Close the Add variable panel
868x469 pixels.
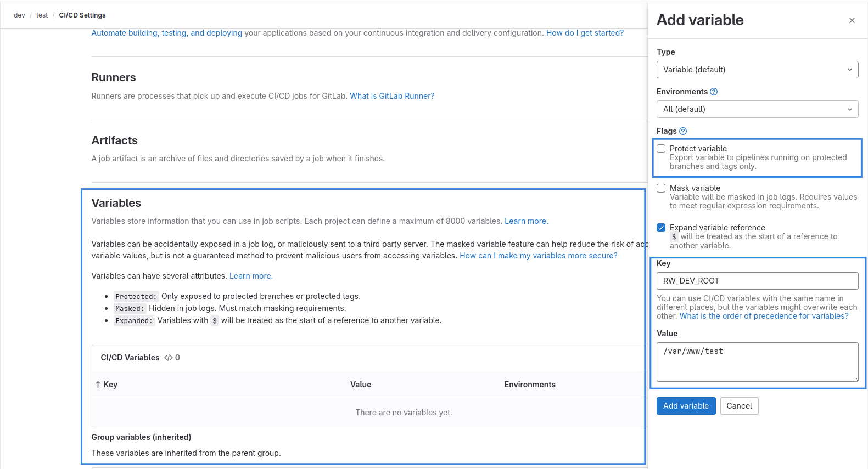tap(852, 20)
